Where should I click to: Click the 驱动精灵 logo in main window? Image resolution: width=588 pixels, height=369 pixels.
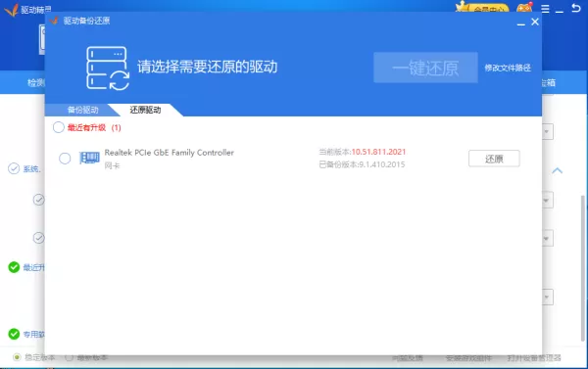(11, 10)
